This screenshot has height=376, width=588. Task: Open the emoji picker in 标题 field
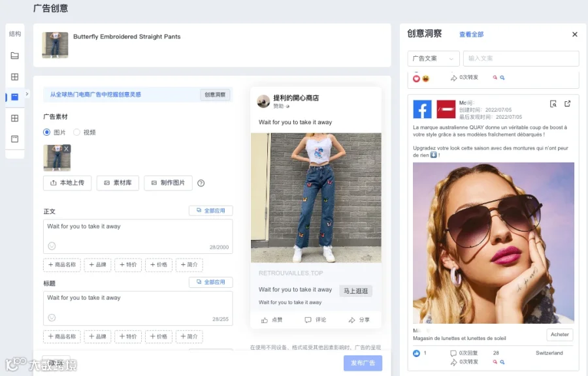pos(52,318)
